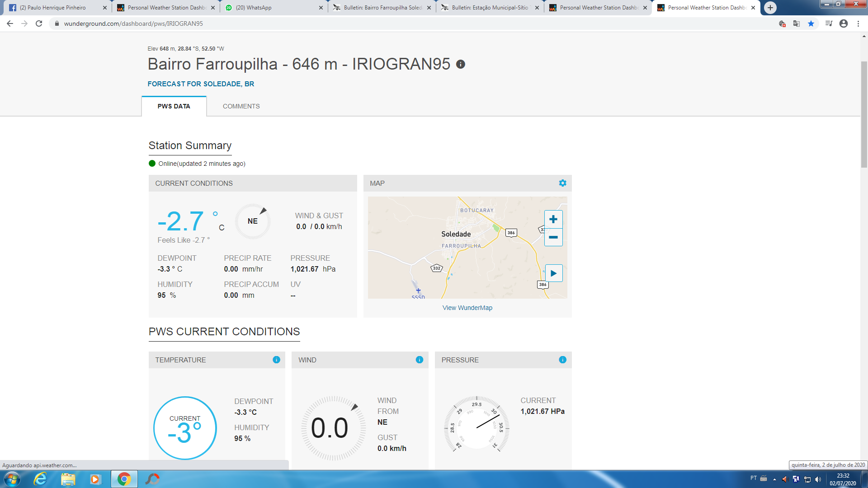This screenshot has width=868, height=488.
Task: Bookmark star icon in address bar
Action: coord(811,23)
